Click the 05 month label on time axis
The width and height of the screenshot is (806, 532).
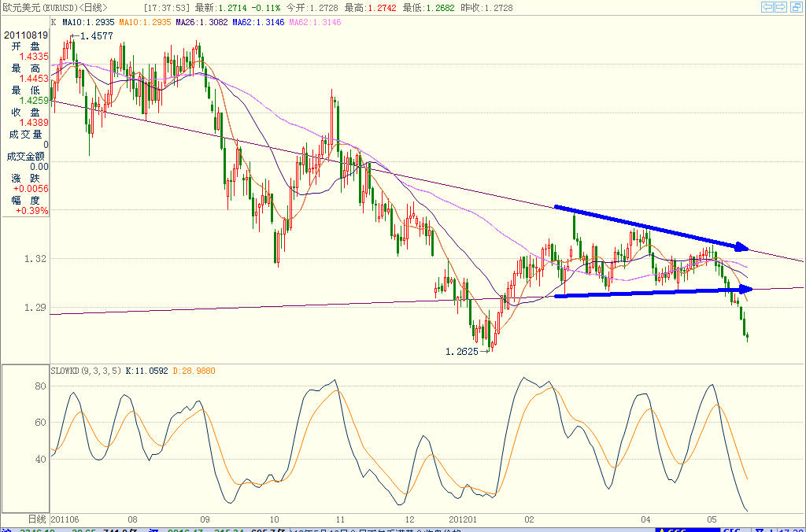712,519
